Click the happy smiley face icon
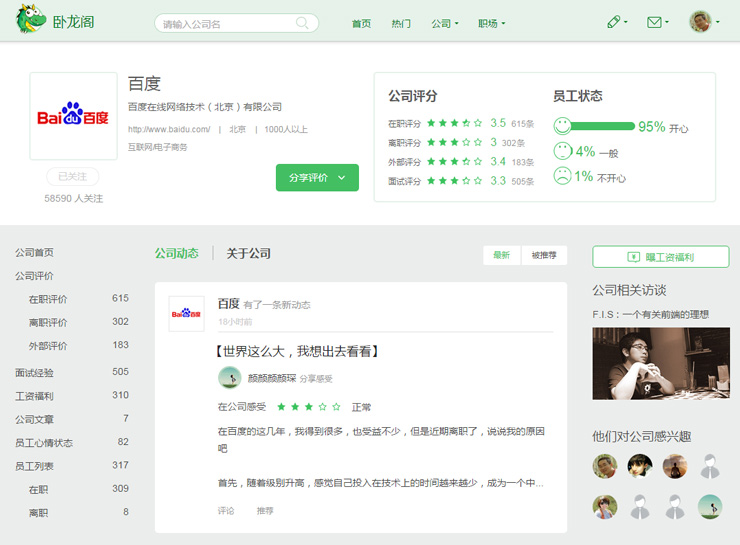The width and height of the screenshot is (740, 545). point(562,126)
